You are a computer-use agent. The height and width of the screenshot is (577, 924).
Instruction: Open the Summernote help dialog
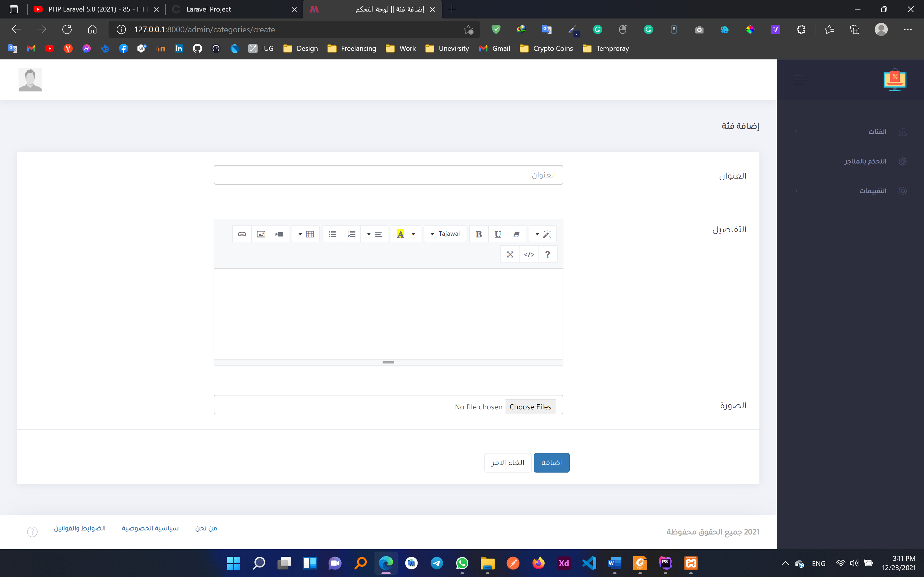(547, 254)
